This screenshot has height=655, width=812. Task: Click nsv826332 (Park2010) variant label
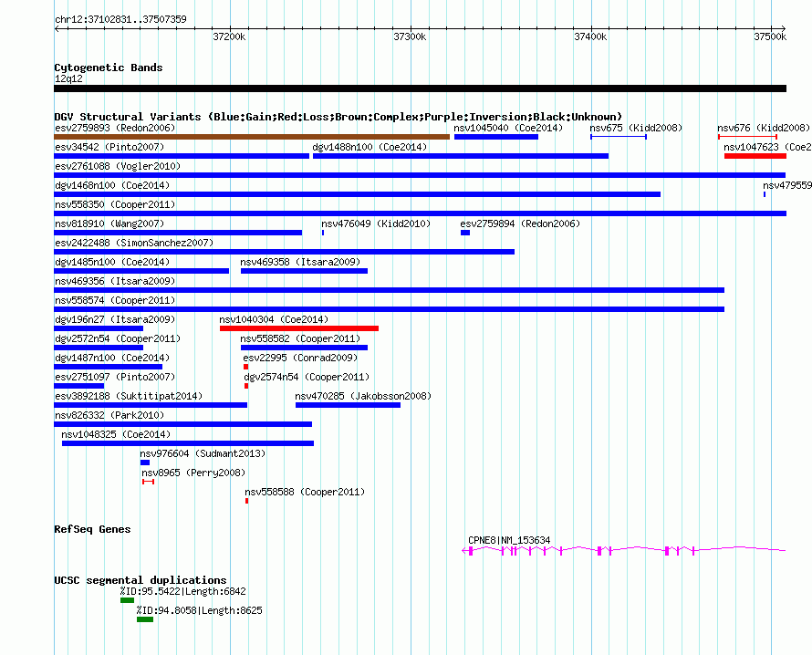[109, 415]
